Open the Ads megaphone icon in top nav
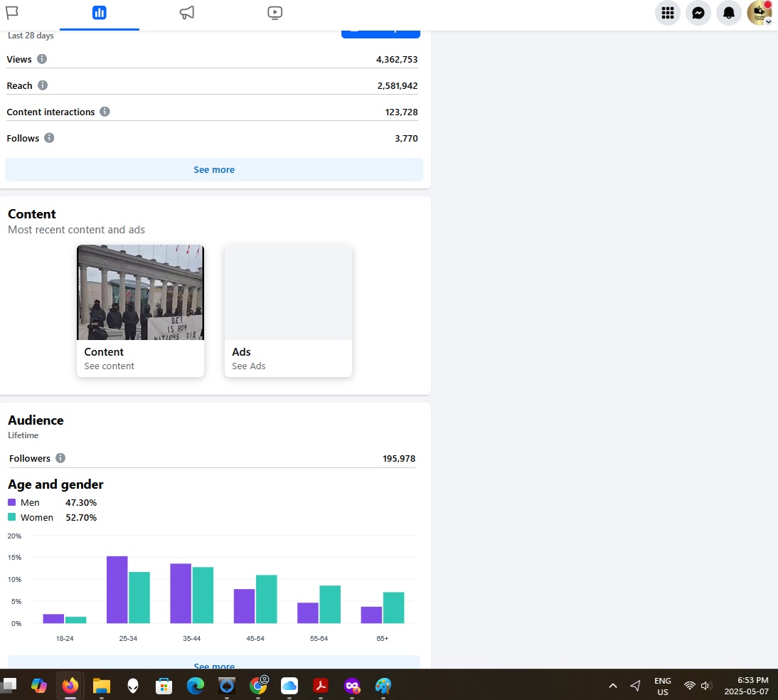 pos(186,12)
